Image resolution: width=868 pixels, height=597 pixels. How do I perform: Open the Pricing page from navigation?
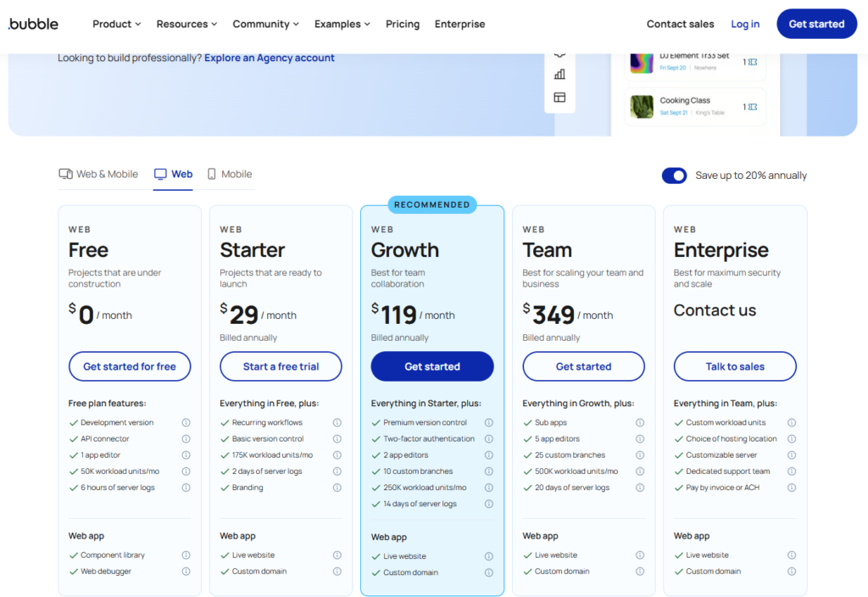coord(403,24)
